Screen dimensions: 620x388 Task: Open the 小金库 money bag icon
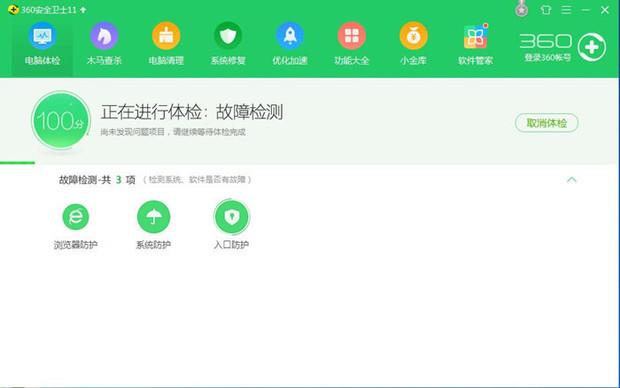[413, 44]
